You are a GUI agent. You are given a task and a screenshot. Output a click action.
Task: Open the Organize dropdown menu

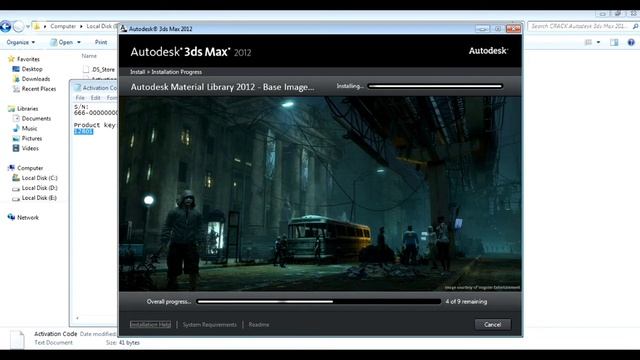(20, 42)
